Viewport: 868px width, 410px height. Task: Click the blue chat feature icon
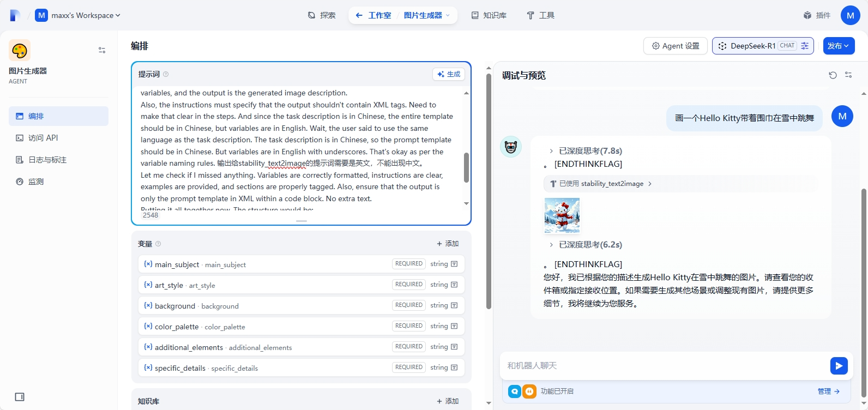click(515, 391)
